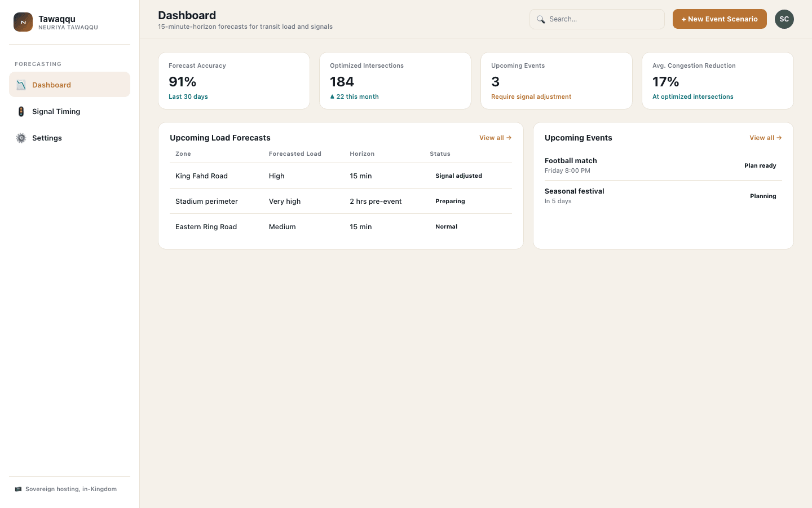Screen dimensions: 812x508
Task: Click the Horizon column header
Action: 362,154
